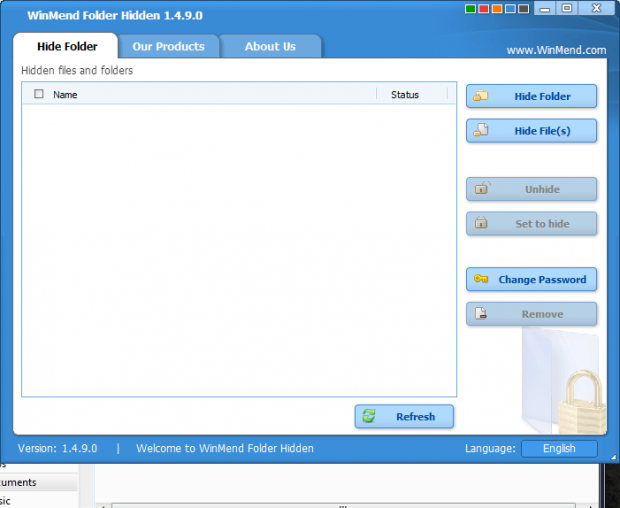Screen dimensions: 620x508
Task: Visit the www.WinMend.com link
Action: (x=556, y=50)
